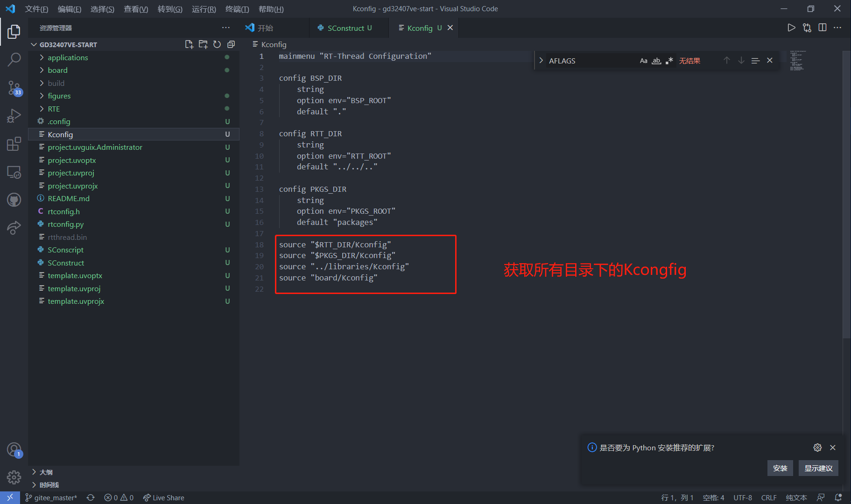Close the Kconfig editor tab
This screenshot has width=851, height=504.
450,28
